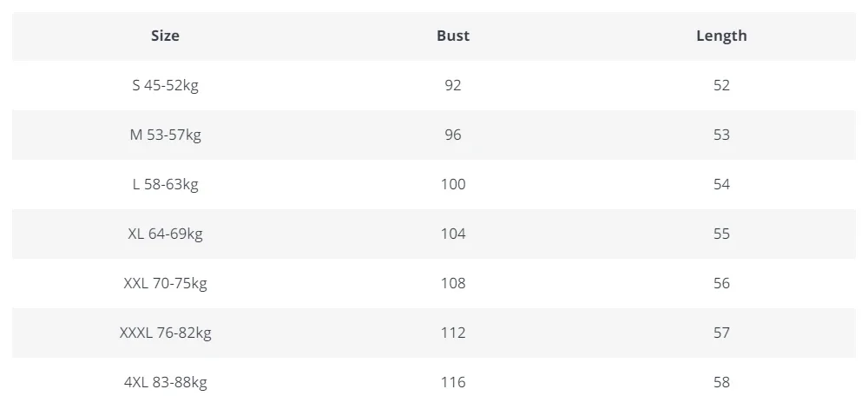
Task: Click the Length column header
Action: click(721, 36)
